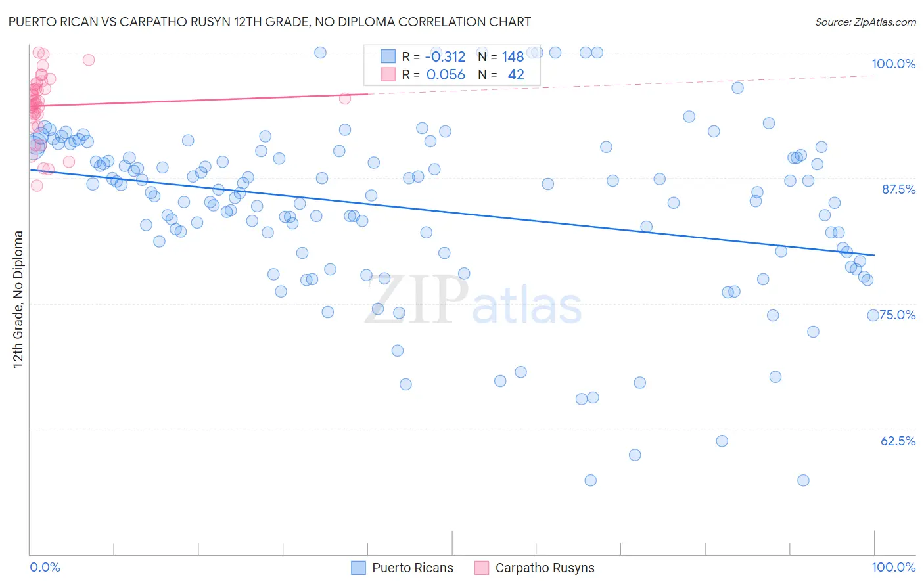Click the N = 148 statistic value

point(501,56)
